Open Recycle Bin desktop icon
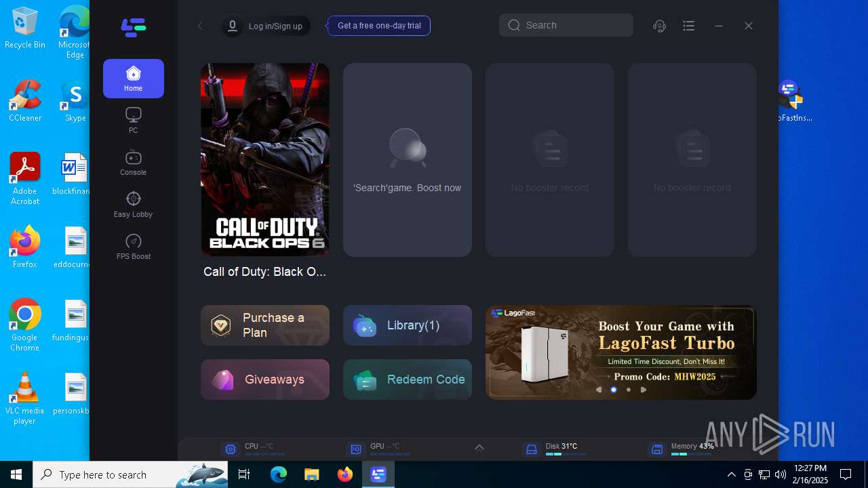The image size is (868, 488). coord(25,28)
